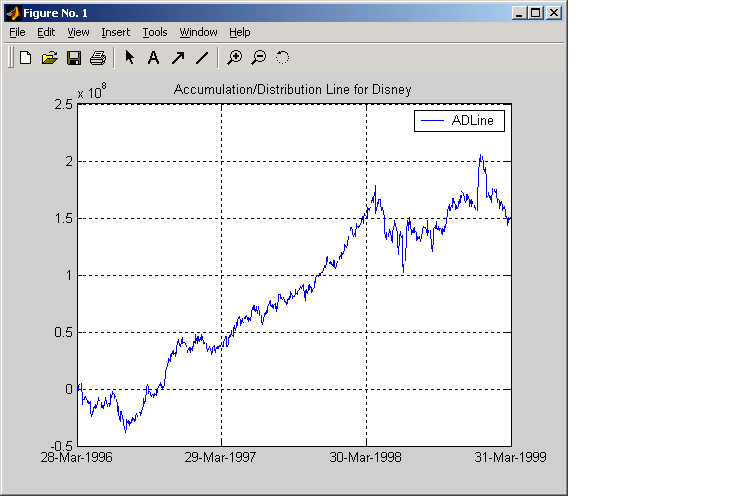Click the 1.5 y-axis tick label
Screen dimensions: 740x499
click(x=64, y=219)
